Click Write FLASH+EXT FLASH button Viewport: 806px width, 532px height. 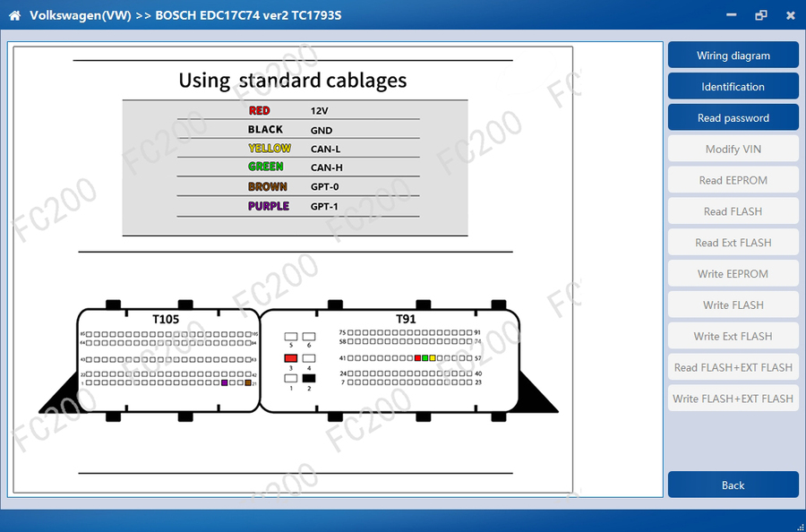[x=733, y=399]
